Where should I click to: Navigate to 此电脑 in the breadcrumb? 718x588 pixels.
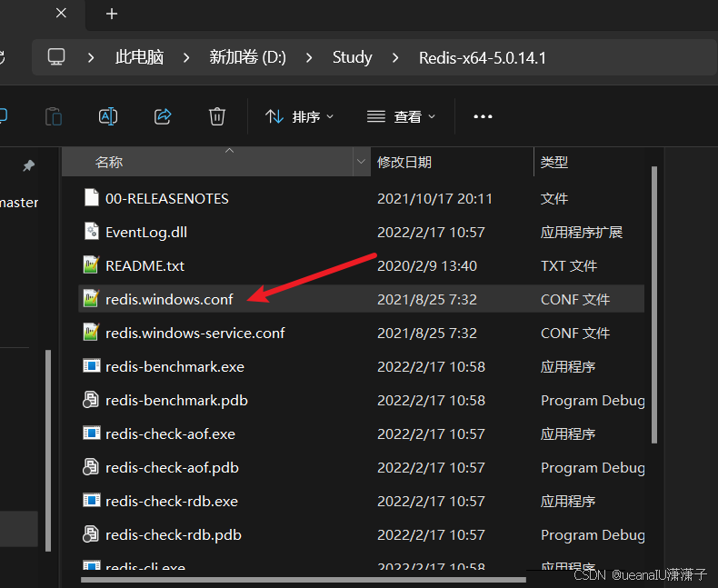[139, 57]
